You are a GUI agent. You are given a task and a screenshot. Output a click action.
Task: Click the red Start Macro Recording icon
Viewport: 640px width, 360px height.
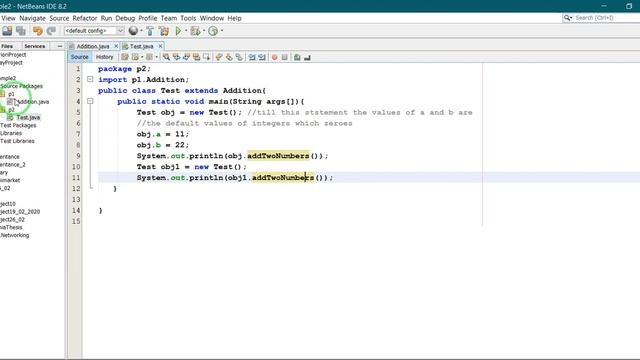[275, 57]
